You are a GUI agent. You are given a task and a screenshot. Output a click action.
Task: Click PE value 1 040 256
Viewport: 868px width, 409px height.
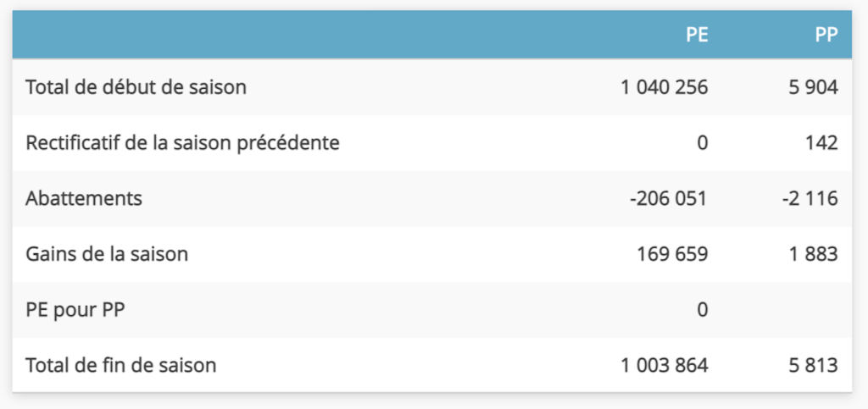[x=665, y=87]
